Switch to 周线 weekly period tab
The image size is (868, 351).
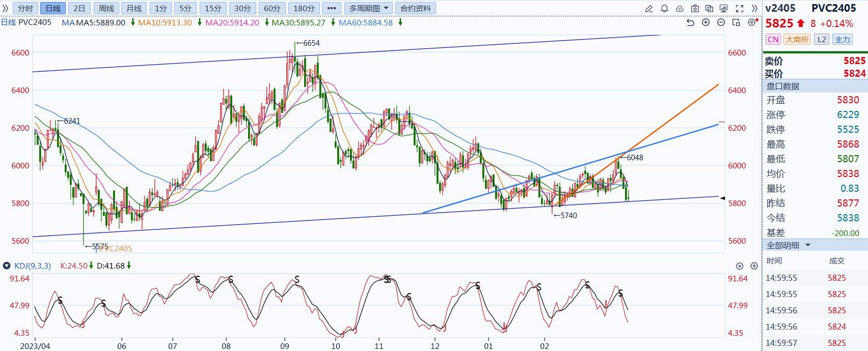tap(106, 8)
